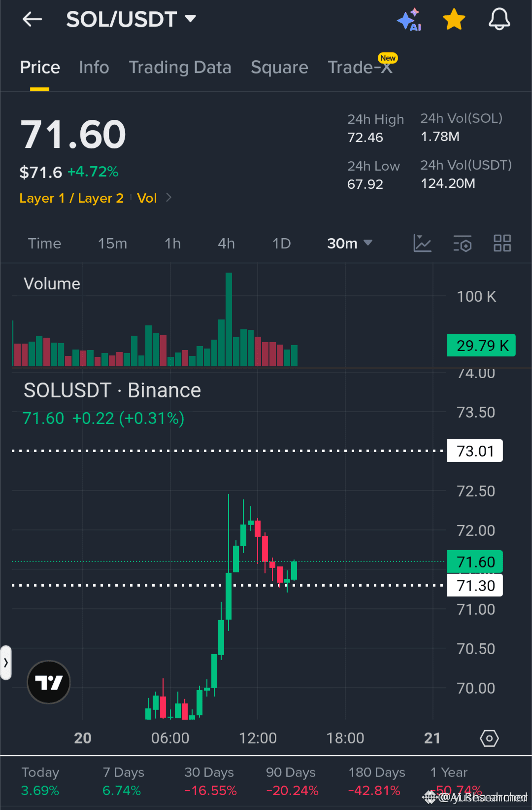
Task: Click the 30 Days -16.55% performance
Action: 210,781
